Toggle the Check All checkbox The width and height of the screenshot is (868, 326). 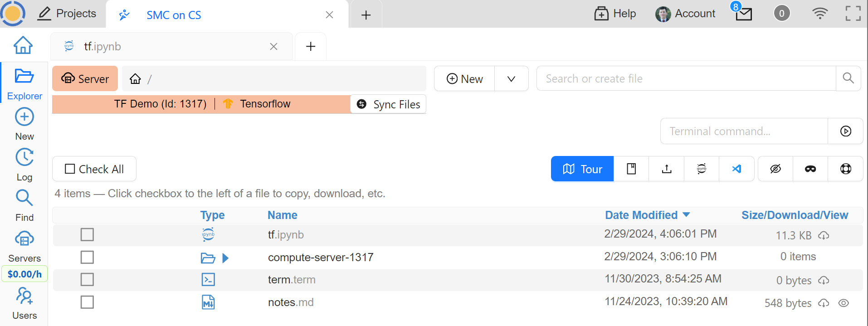[94, 169]
